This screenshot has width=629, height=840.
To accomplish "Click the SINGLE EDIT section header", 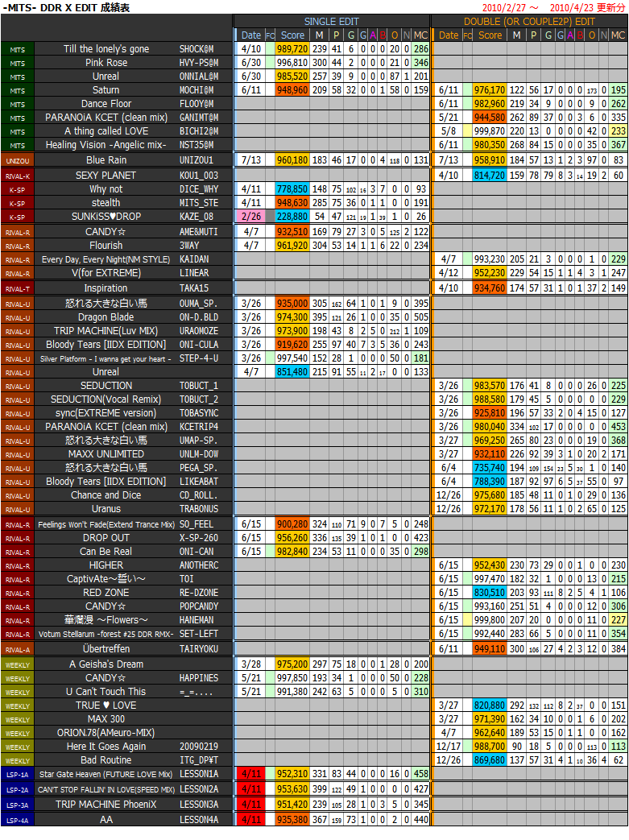I will tap(331, 22).
